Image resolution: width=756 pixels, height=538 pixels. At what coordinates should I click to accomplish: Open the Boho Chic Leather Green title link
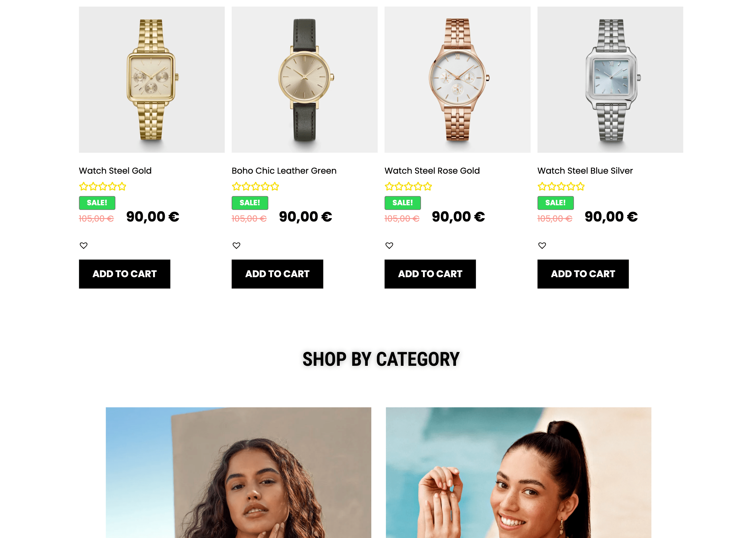click(284, 170)
